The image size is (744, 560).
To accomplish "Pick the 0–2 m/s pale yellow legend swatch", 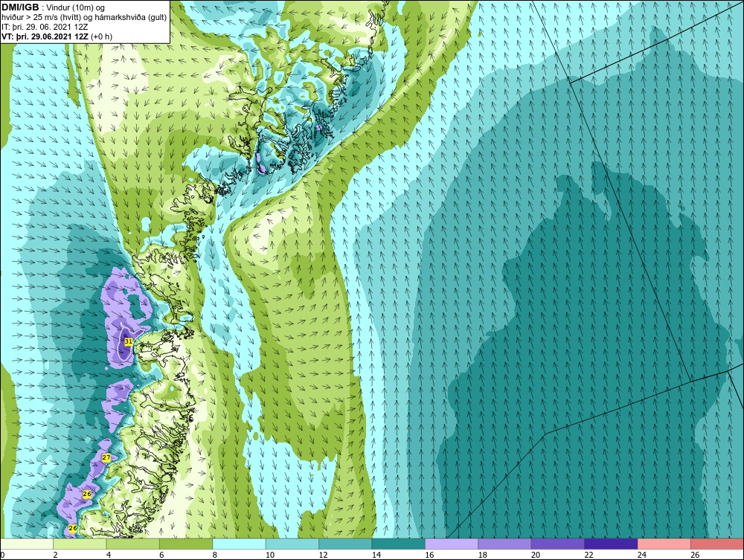I will pos(27,544).
